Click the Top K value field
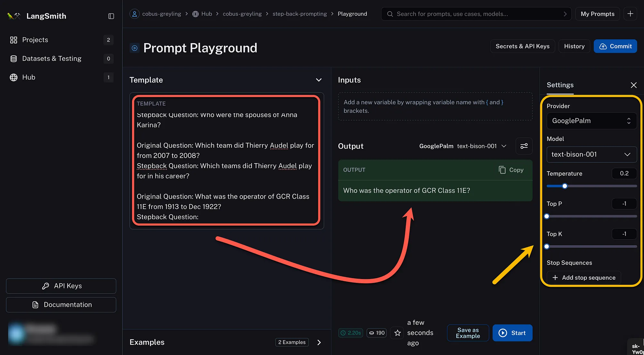644x355 pixels. click(624, 234)
